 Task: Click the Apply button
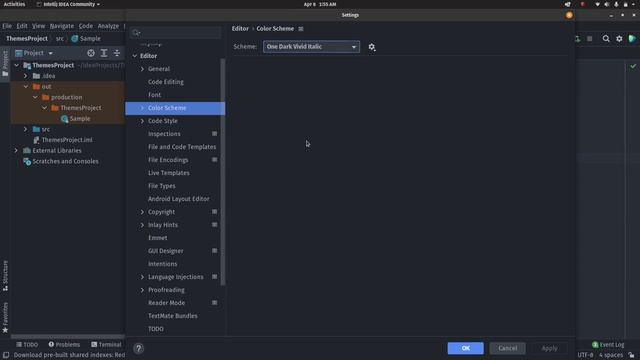pyautogui.click(x=549, y=348)
